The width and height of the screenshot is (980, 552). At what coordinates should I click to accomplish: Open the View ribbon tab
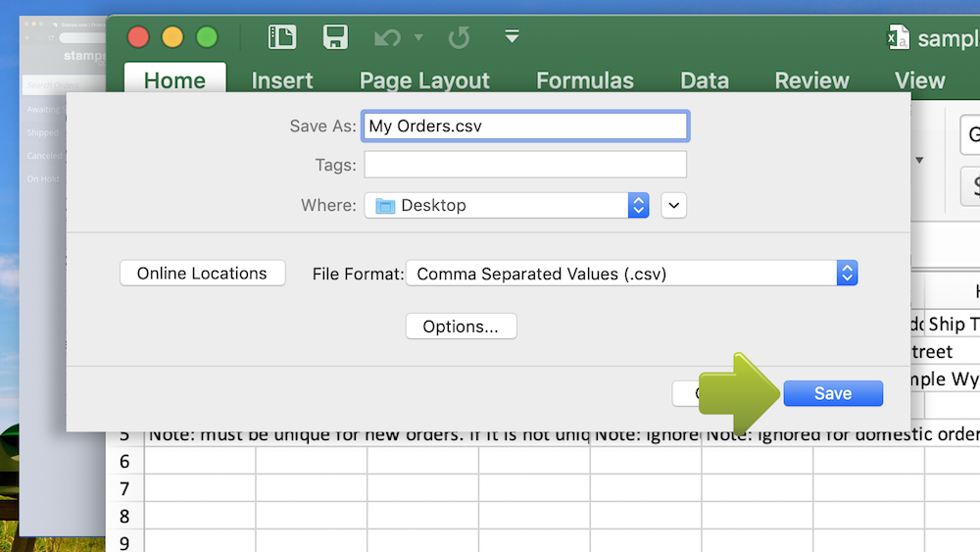tap(919, 80)
